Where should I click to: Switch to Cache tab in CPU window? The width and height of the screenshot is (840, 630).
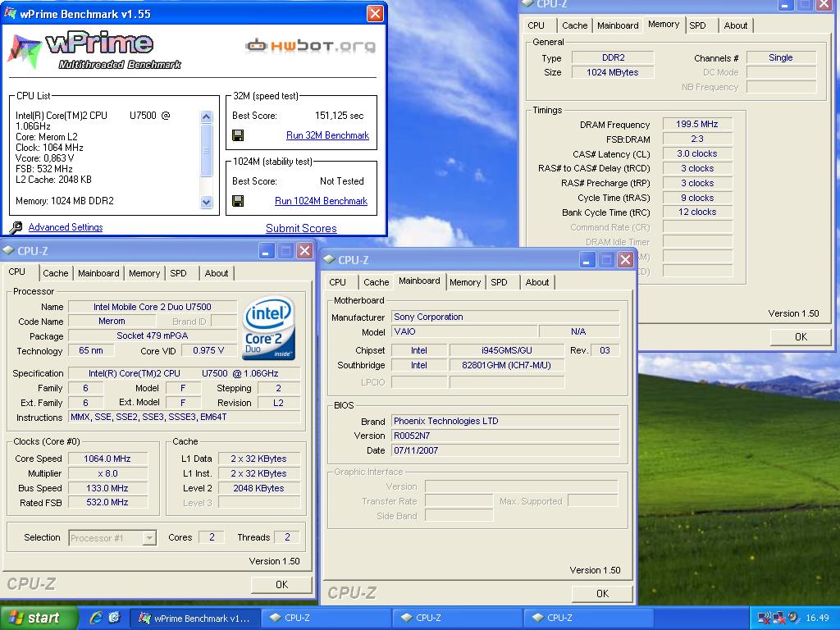pos(56,273)
